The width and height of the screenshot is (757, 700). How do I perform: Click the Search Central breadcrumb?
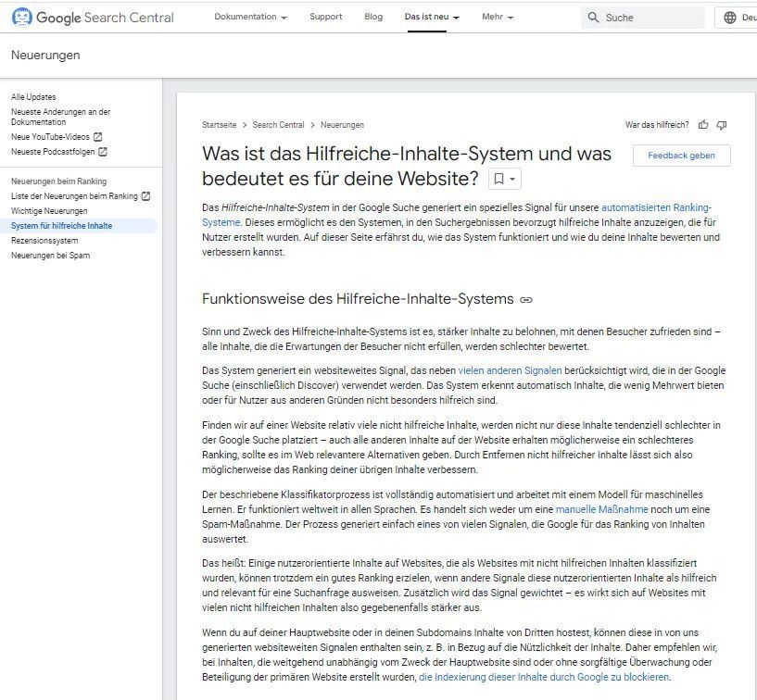[x=278, y=125]
